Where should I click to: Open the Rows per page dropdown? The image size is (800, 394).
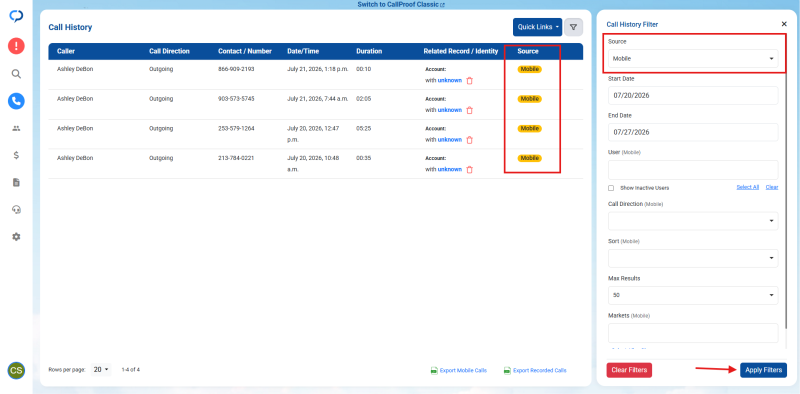(101, 370)
